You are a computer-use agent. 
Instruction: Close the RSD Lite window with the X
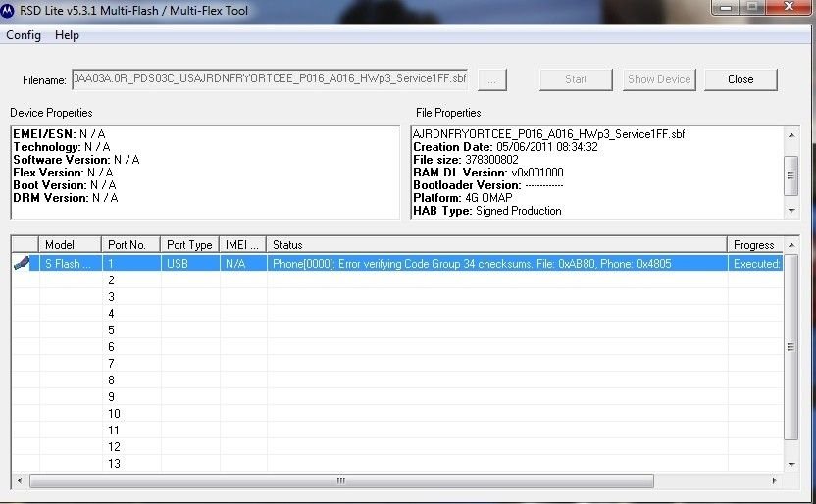(x=789, y=7)
